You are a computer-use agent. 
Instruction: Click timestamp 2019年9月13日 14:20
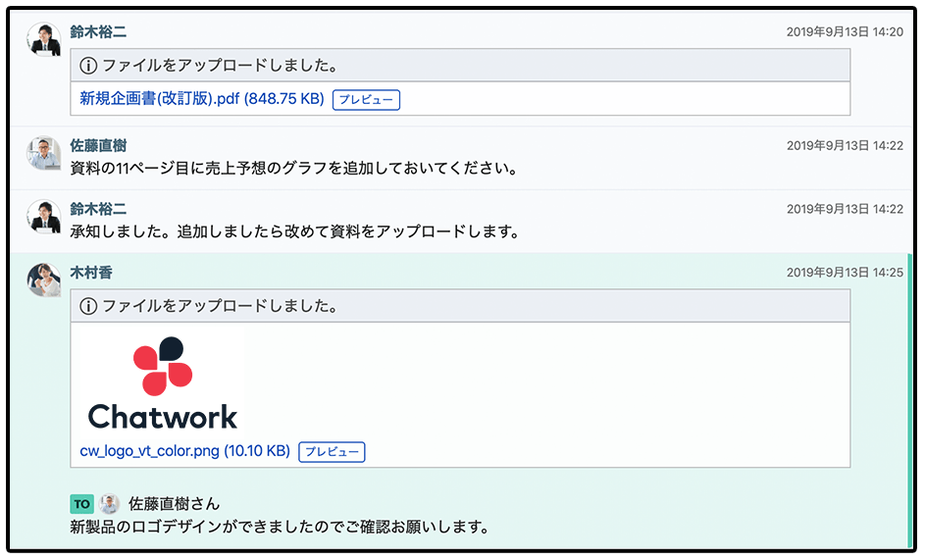pyautogui.click(x=845, y=31)
